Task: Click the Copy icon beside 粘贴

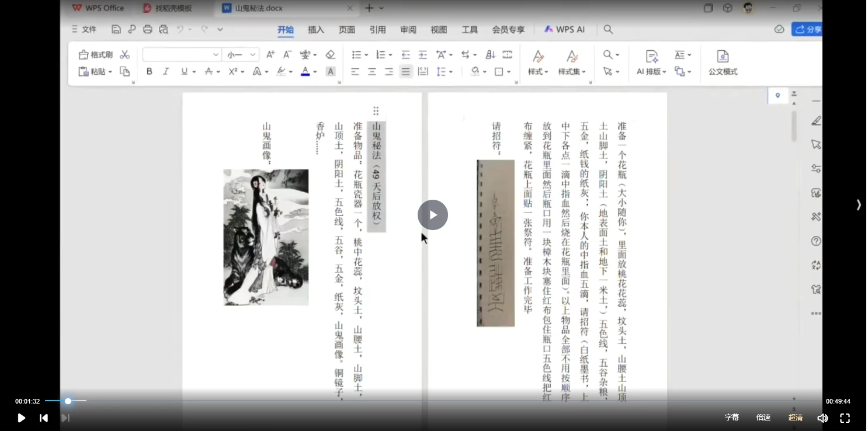Action: 124,71
